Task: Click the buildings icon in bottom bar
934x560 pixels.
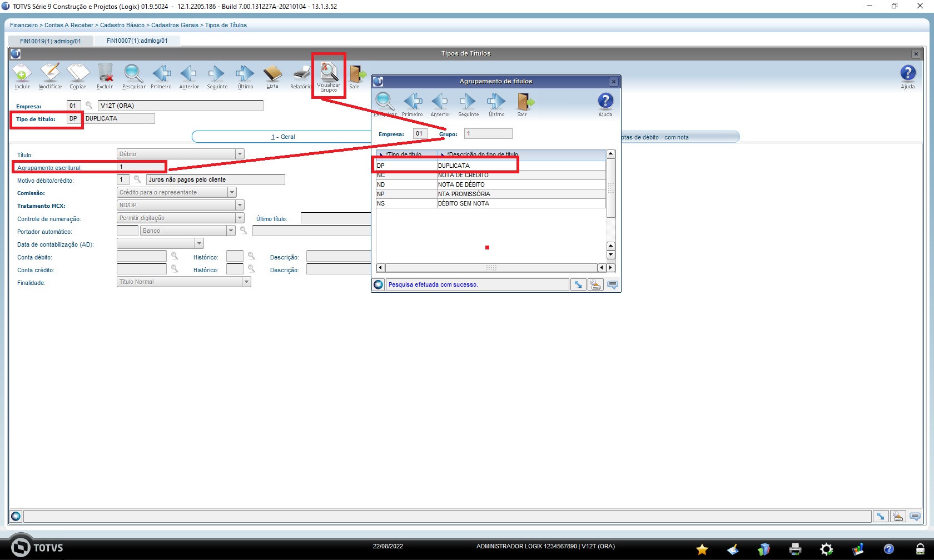Action: coord(764,549)
